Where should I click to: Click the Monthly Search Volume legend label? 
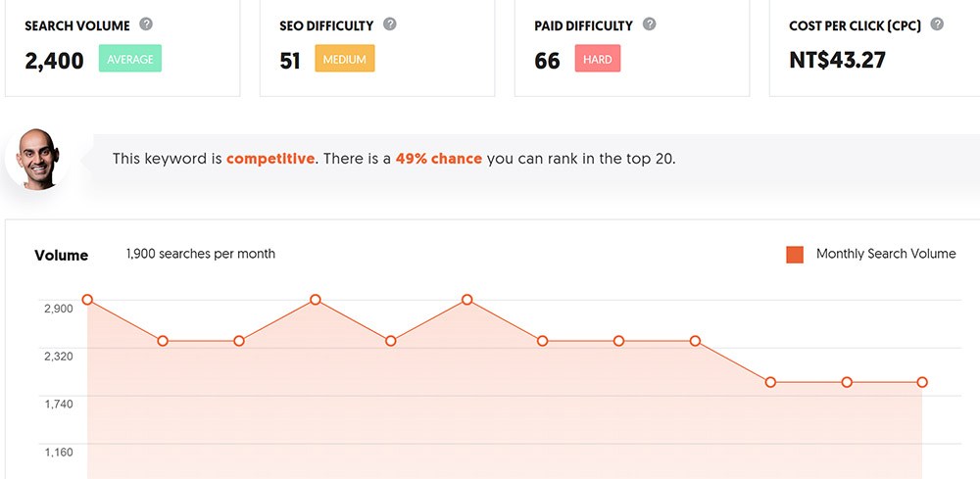pyautogui.click(x=886, y=254)
